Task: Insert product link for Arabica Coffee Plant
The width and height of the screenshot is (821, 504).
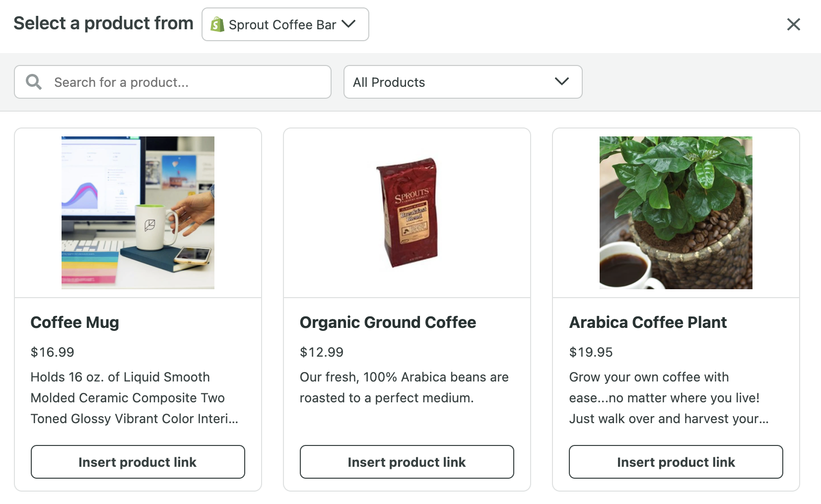Action: [676, 462]
